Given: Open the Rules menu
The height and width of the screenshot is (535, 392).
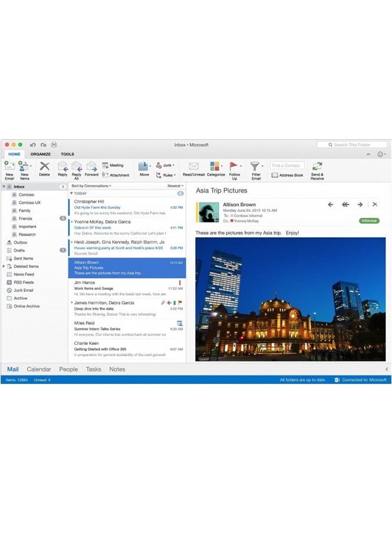Looking at the screenshot, I should 166,175.
